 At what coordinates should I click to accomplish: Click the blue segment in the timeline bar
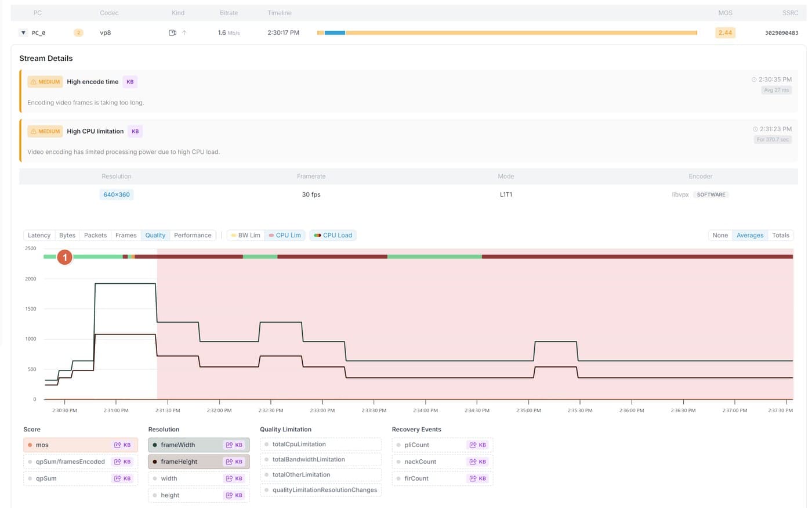(335, 33)
